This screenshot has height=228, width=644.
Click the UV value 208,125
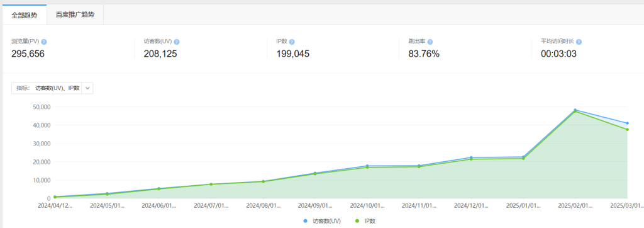(160, 54)
